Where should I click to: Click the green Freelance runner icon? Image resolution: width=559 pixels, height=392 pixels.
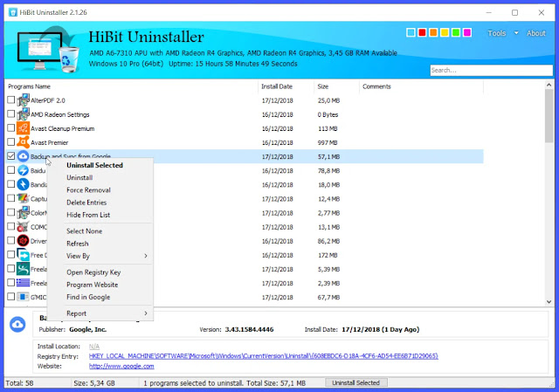(x=24, y=269)
